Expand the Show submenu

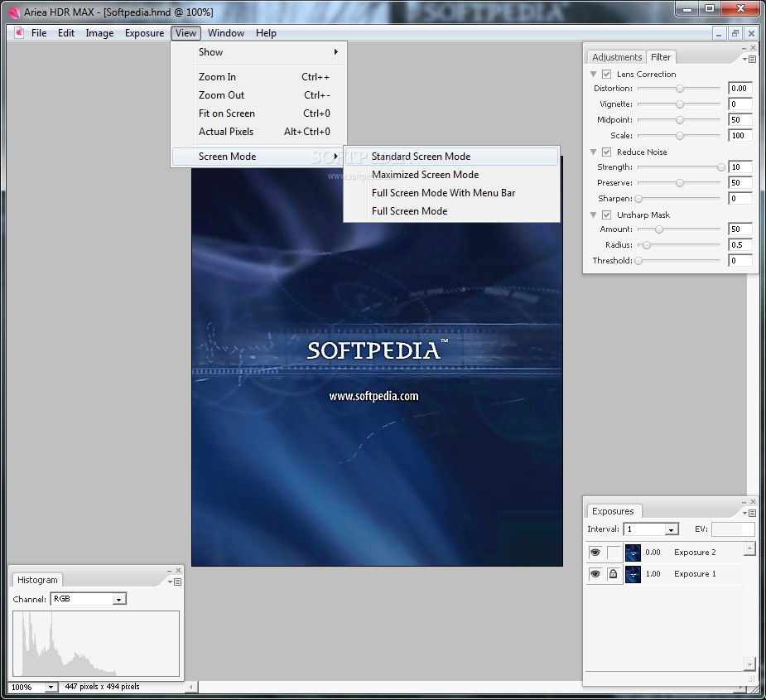pos(259,52)
